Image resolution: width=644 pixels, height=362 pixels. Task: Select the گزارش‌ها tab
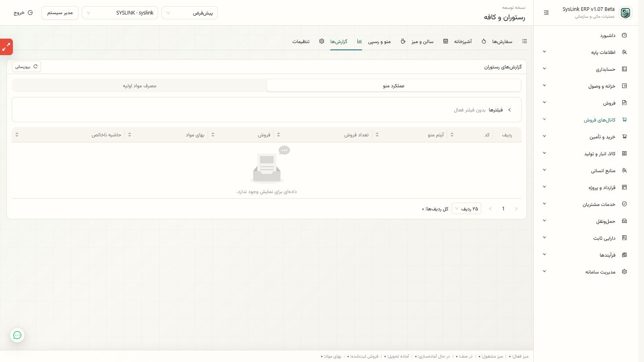pos(346,41)
